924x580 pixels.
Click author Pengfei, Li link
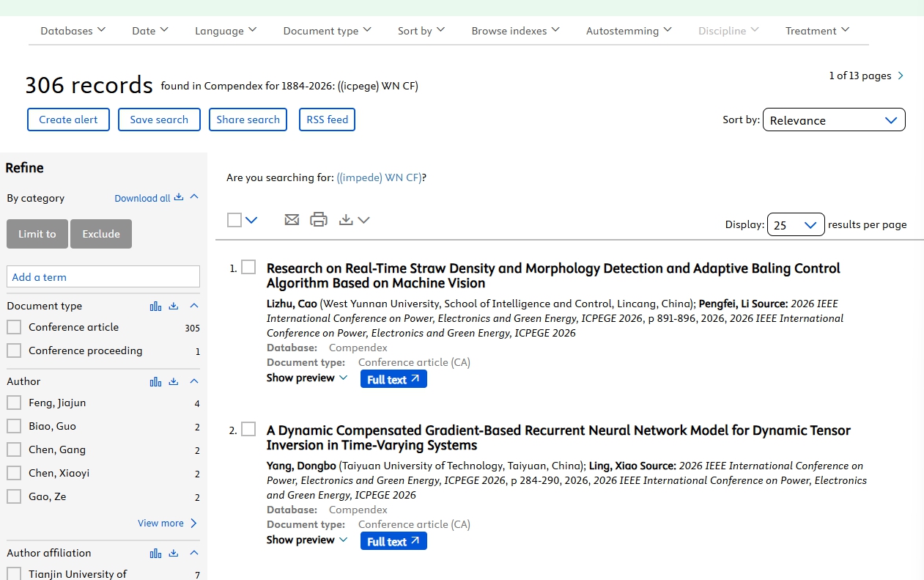click(x=723, y=304)
